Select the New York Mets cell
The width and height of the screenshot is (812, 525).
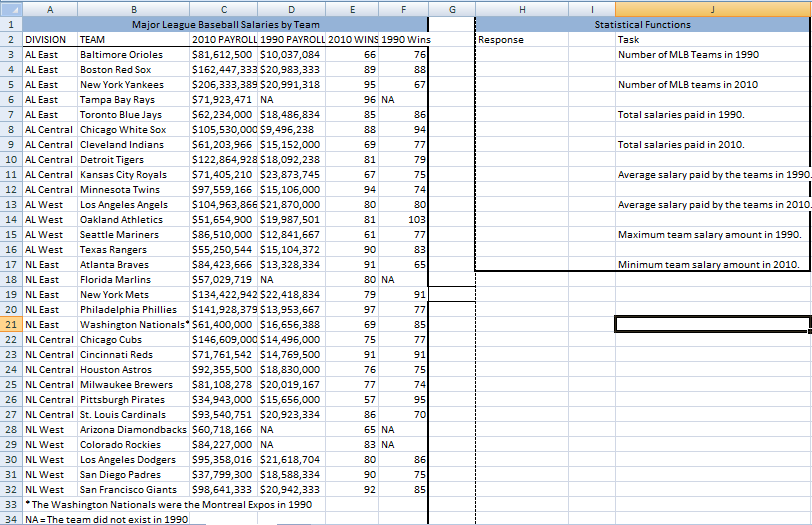pyautogui.click(x=134, y=295)
